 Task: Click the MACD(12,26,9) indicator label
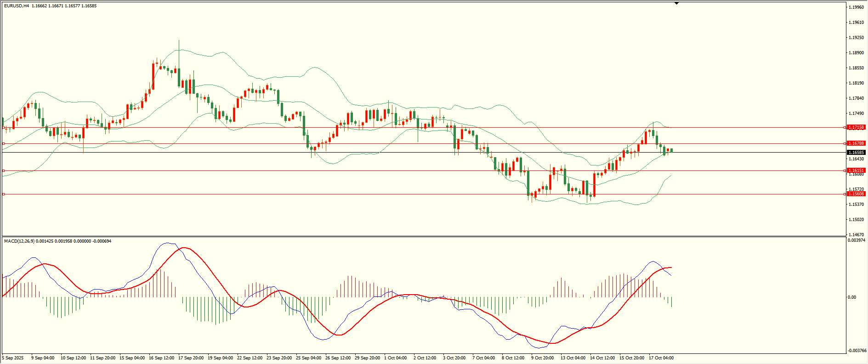18,241
